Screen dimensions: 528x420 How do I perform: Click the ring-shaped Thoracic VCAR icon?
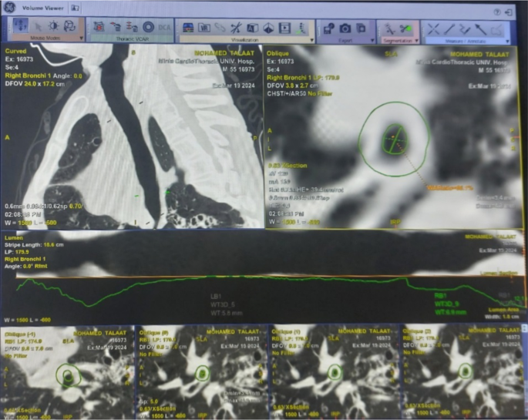148,27
